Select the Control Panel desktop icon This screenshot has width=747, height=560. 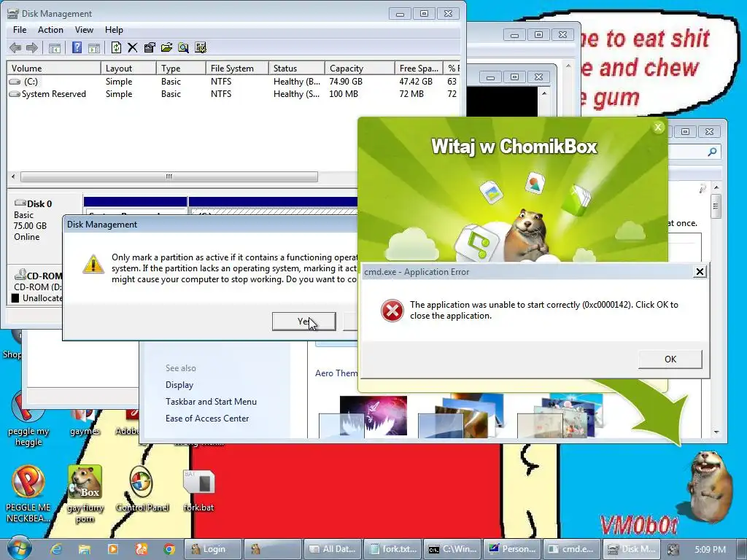(x=142, y=489)
